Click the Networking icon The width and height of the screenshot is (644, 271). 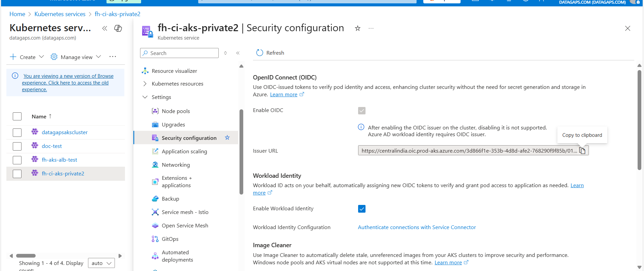click(x=155, y=165)
